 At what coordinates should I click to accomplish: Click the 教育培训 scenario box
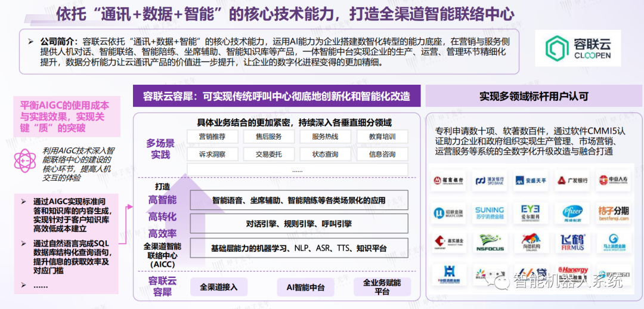coord(382,137)
